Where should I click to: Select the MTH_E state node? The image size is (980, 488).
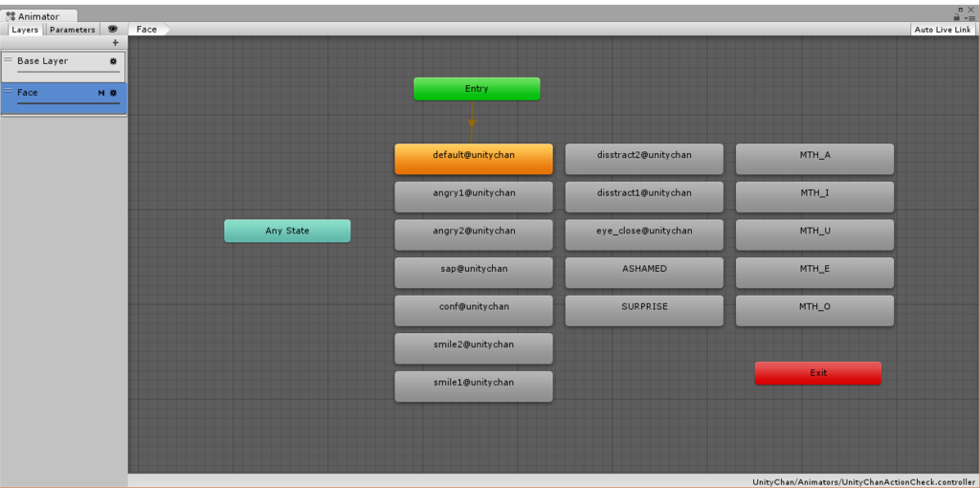tap(815, 273)
